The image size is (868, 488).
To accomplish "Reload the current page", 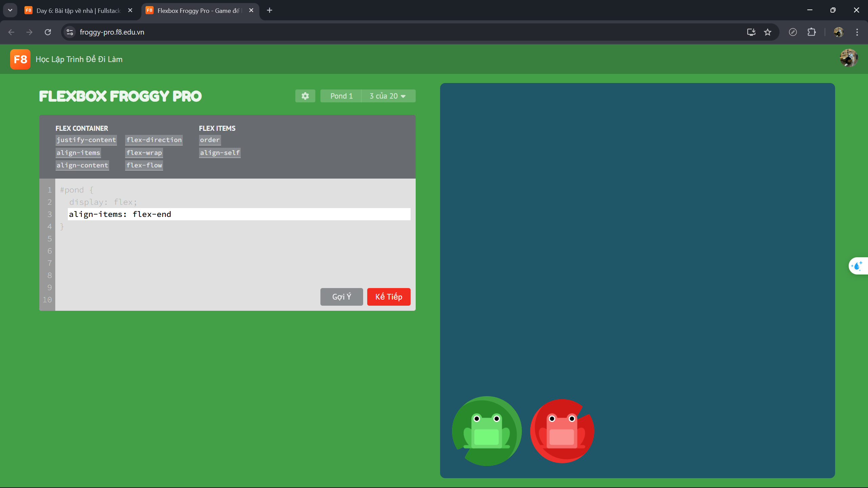I will click(48, 32).
